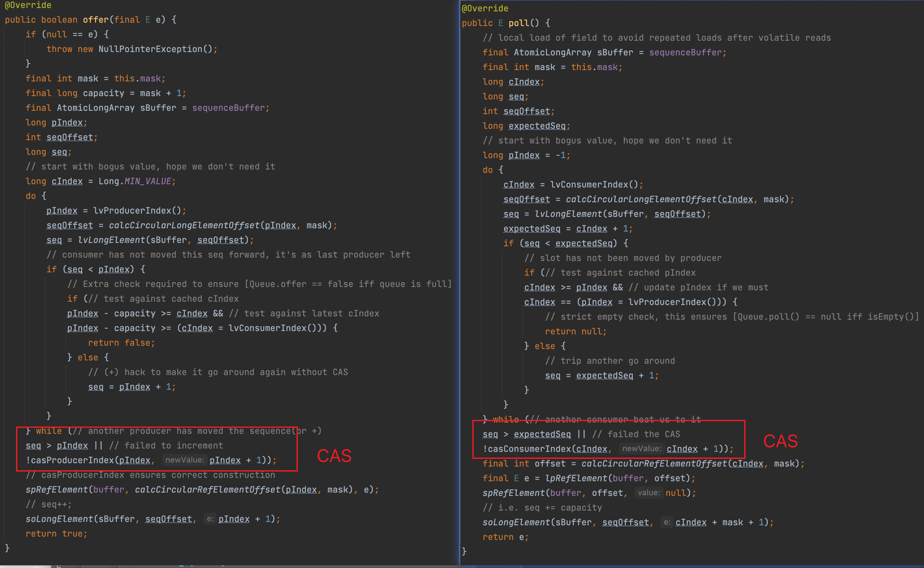Click the value: hint before null

point(648,493)
